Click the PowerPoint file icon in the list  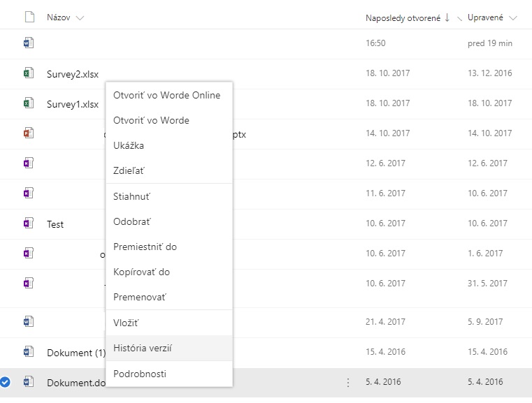pyautogui.click(x=29, y=133)
